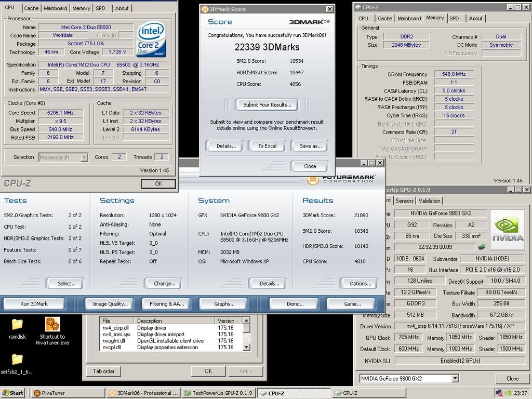Click Submit Your Results button
The height and width of the screenshot is (399, 532).
[x=267, y=105]
